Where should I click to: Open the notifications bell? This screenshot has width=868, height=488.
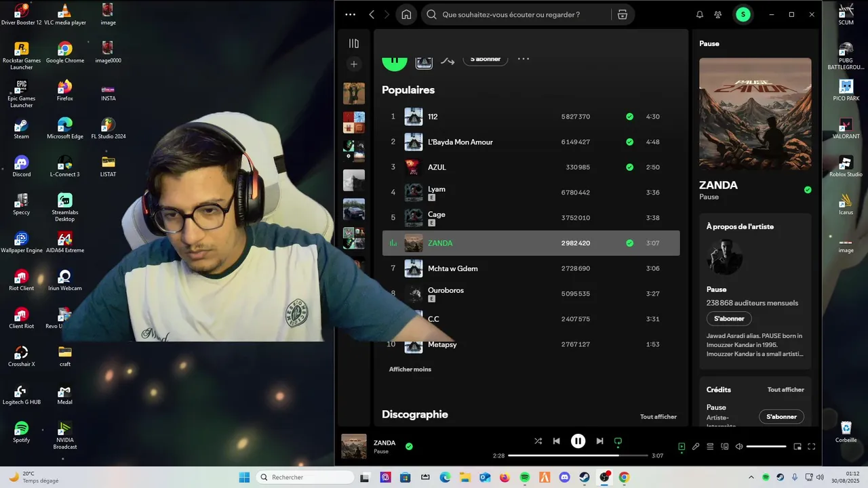pyautogui.click(x=700, y=14)
